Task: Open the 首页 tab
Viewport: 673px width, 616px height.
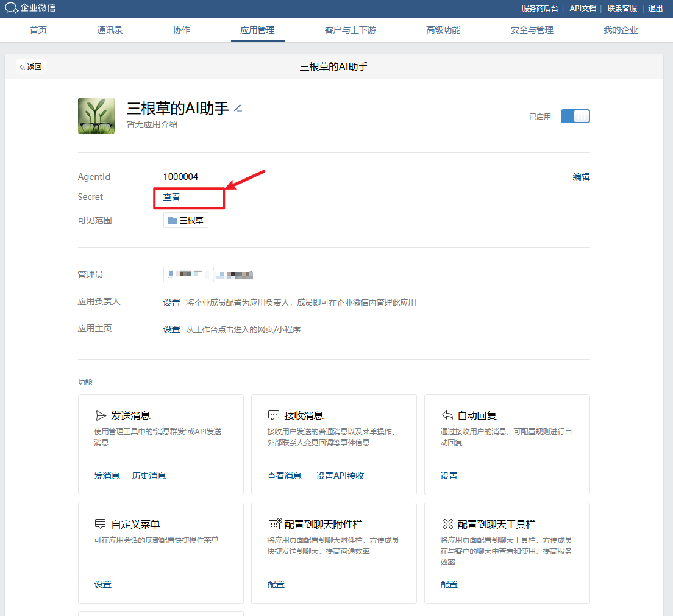Action: (x=38, y=30)
